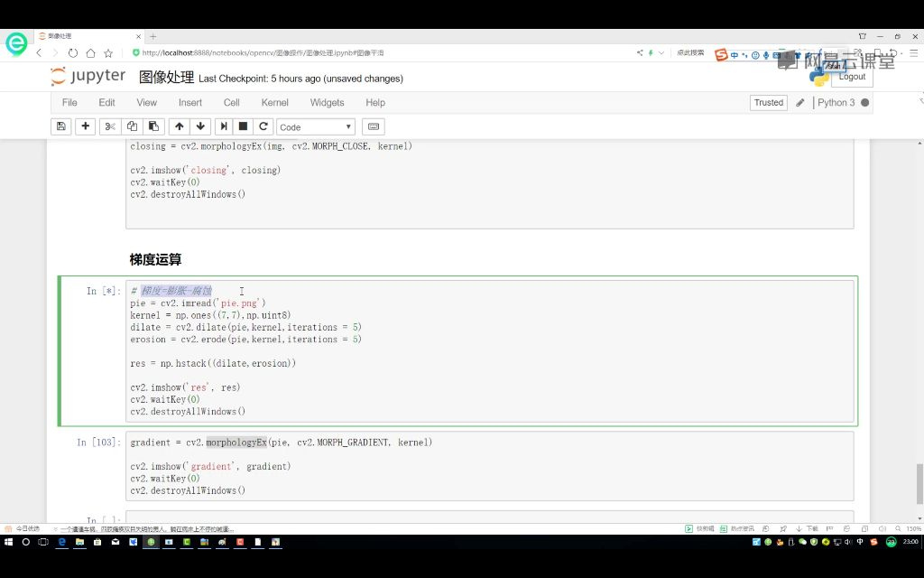Click the In [*] running cell prompt
This screenshot has width=924, height=578.
104,291
